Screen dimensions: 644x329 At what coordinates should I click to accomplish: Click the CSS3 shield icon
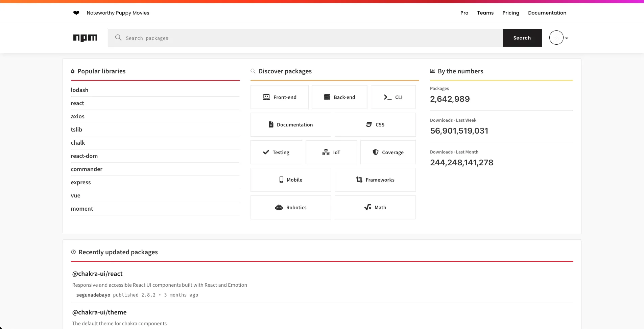pos(369,124)
